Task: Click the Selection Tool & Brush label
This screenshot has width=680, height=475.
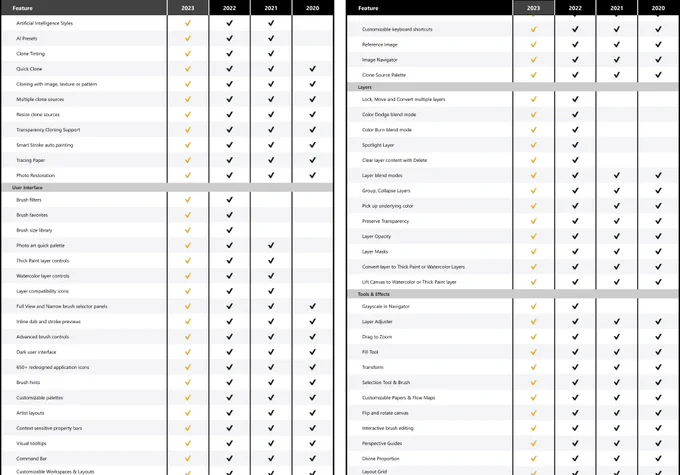Action: pyautogui.click(x=386, y=382)
